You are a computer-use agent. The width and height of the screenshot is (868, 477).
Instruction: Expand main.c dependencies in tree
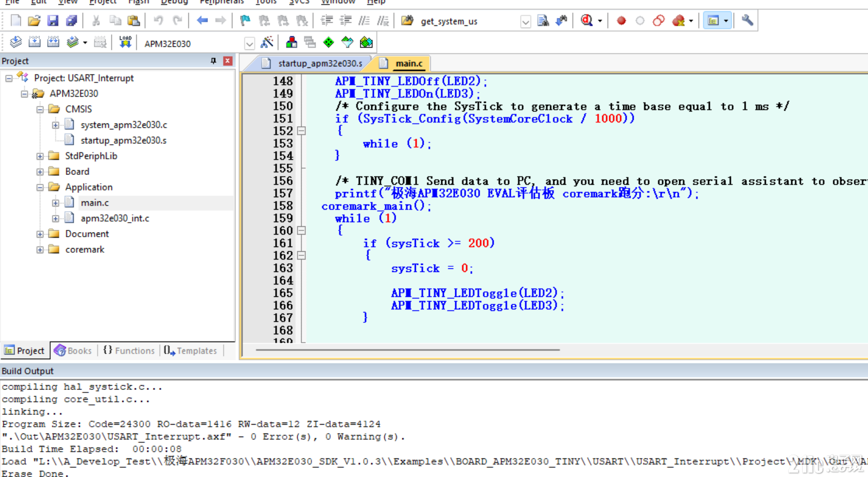click(55, 203)
